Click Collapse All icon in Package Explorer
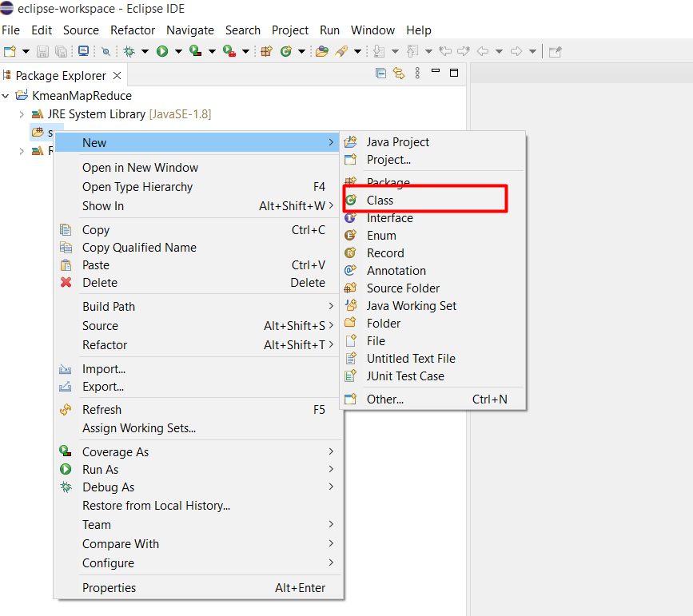 click(x=380, y=74)
